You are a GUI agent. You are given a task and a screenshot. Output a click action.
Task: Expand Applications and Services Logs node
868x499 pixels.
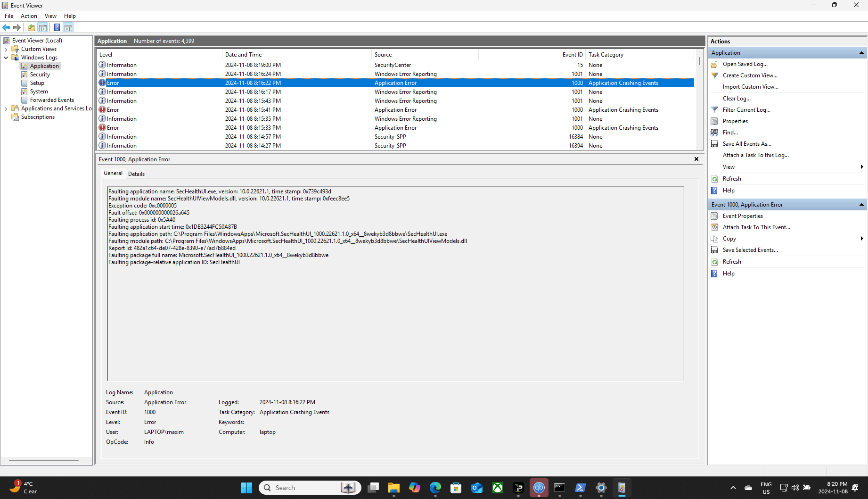pos(6,108)
